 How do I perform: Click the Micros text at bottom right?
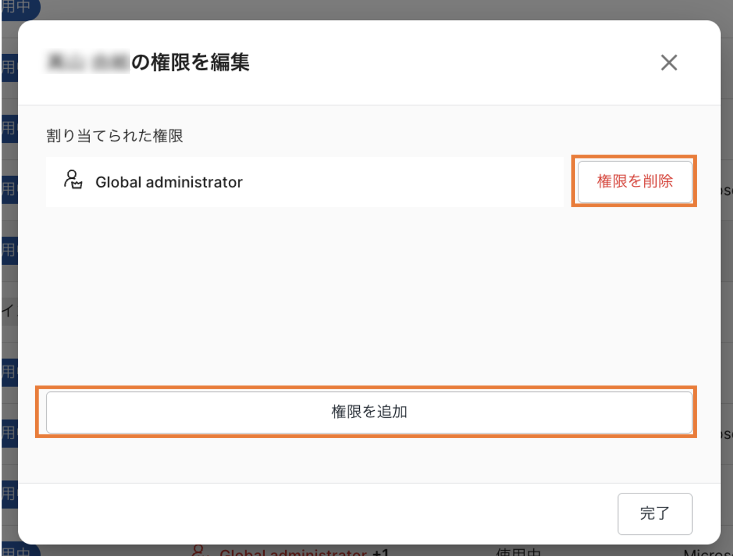(x=707, y=552)
